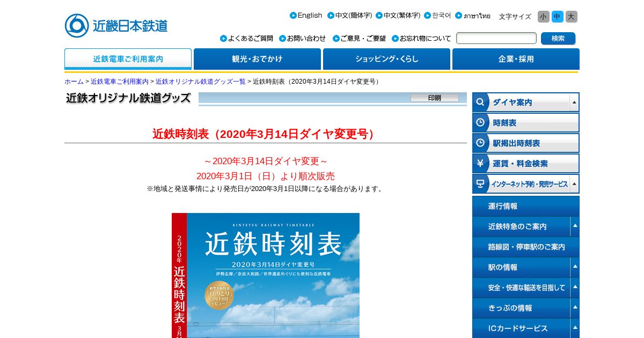Open 観光・おでかけ tab
The width and height of the screenshot is (644, 338).
(257, 59)
